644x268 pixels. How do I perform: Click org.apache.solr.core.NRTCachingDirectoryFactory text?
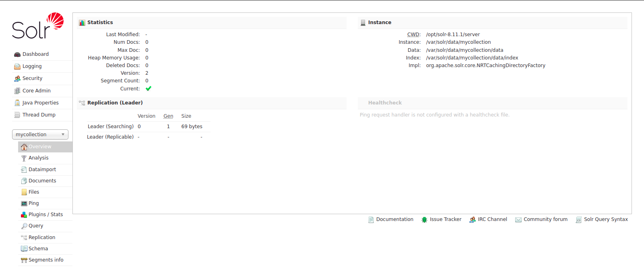(x=486, y=65)
